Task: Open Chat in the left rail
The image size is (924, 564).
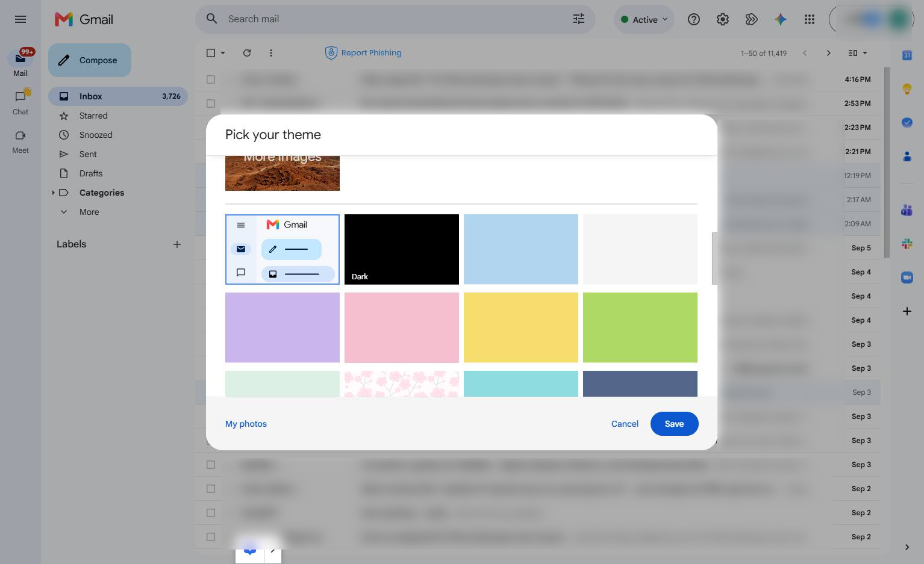Action: click(x=20, y=102)
